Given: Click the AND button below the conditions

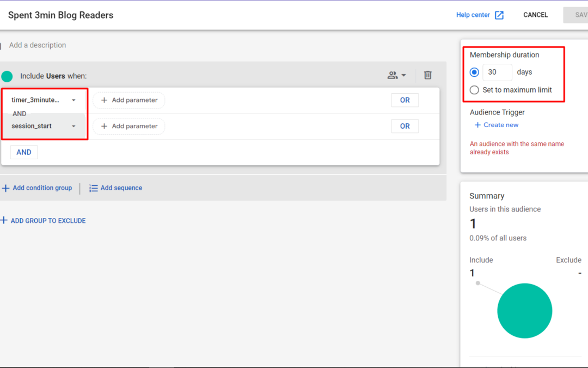Looking at the screenshot, I should pos(24,152).
